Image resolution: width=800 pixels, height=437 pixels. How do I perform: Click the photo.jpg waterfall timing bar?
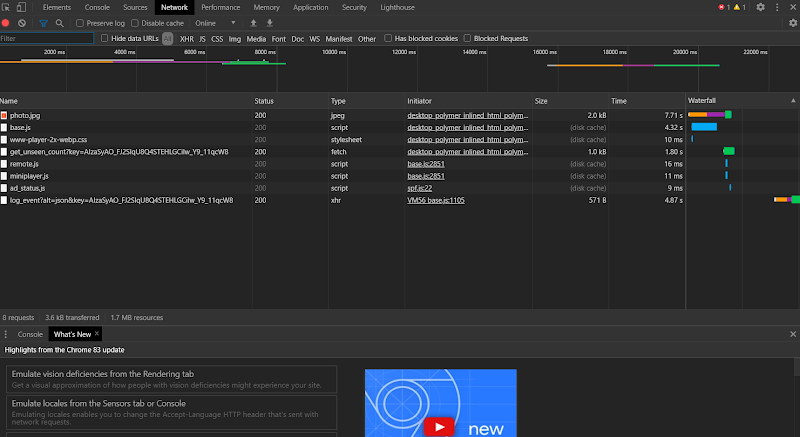pos(710,115)
